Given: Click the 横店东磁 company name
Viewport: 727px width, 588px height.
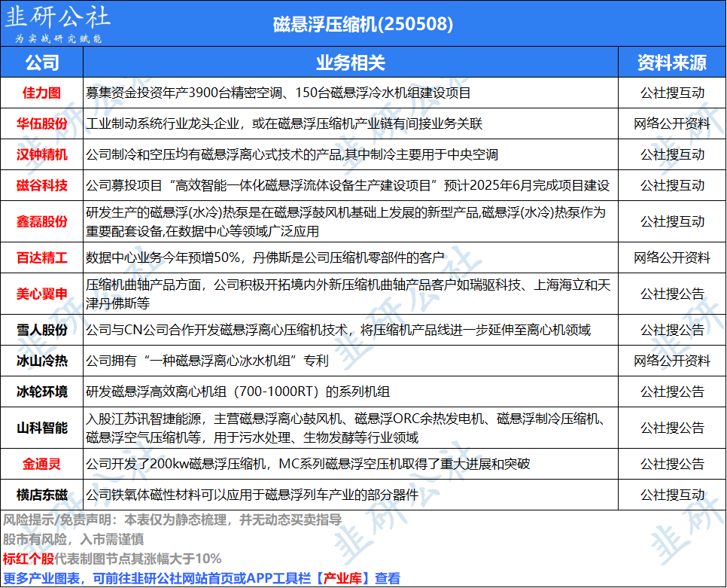Looking at the screenshot, I should (x=42, y=495).
